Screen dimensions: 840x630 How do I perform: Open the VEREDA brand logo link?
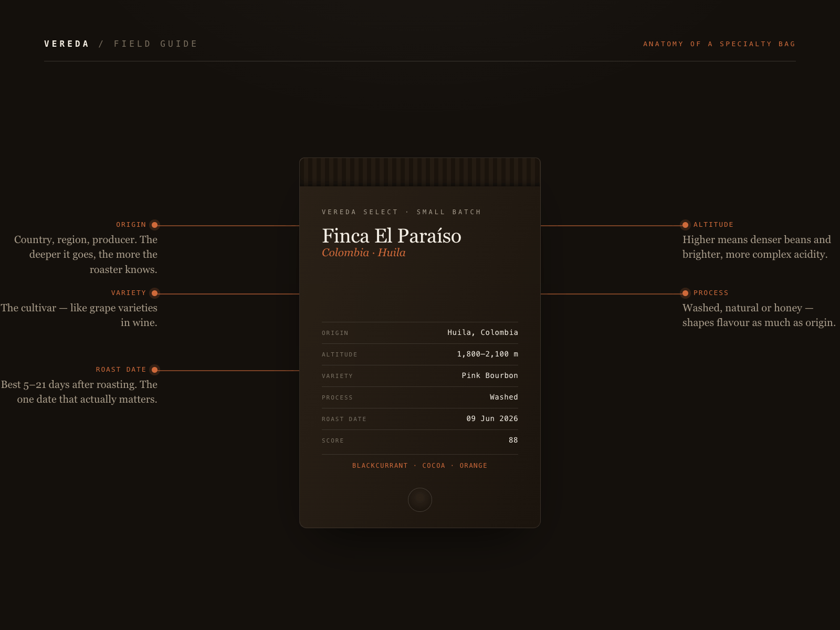[67, 44]
